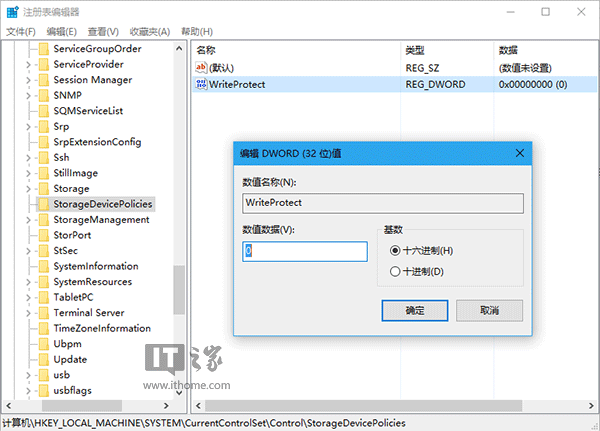Image resolution: width=600 pixels, height=431 pixels.
Task: Select the (默认) default value row
Action: (395, 68)
